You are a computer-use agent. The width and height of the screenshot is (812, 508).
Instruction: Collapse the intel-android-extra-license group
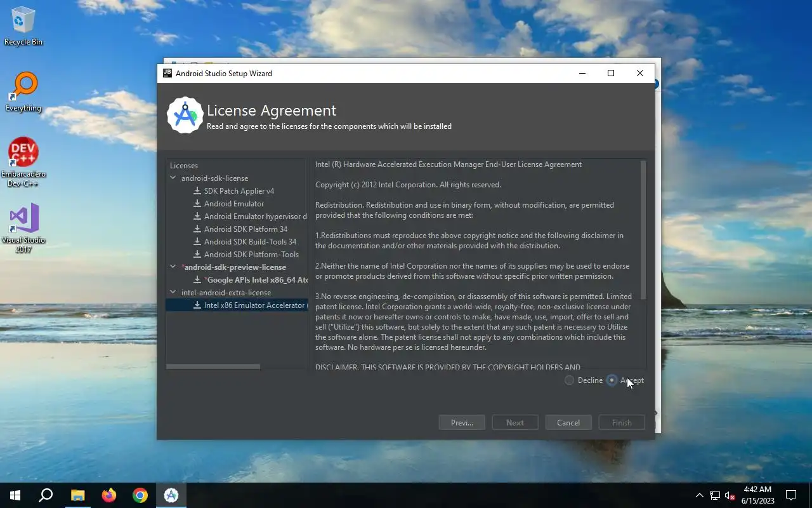coord(173,293)
